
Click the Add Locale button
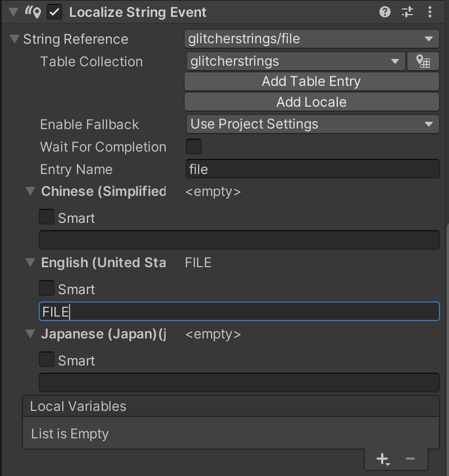311,102
